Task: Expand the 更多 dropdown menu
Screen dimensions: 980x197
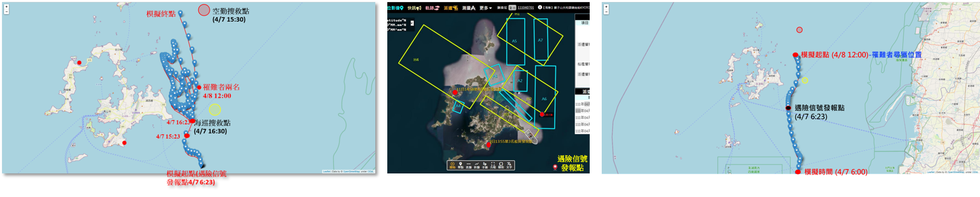Action: click(x=485, y=8)
